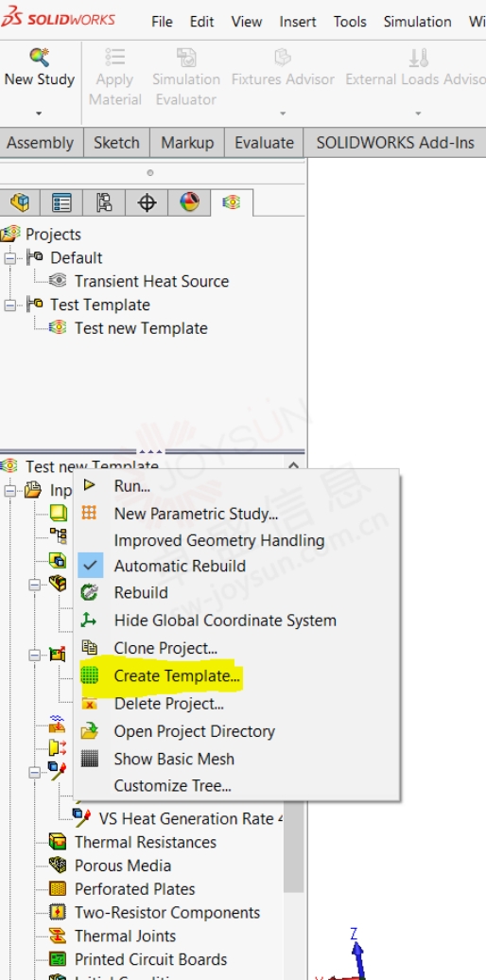
Task: Collapse the Test Template tree node
Action: [10, 305]
